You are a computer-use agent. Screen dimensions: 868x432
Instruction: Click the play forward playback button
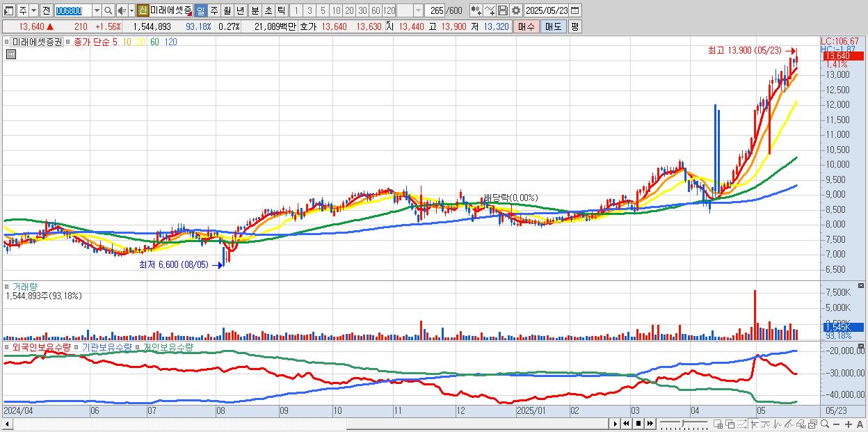616,424
